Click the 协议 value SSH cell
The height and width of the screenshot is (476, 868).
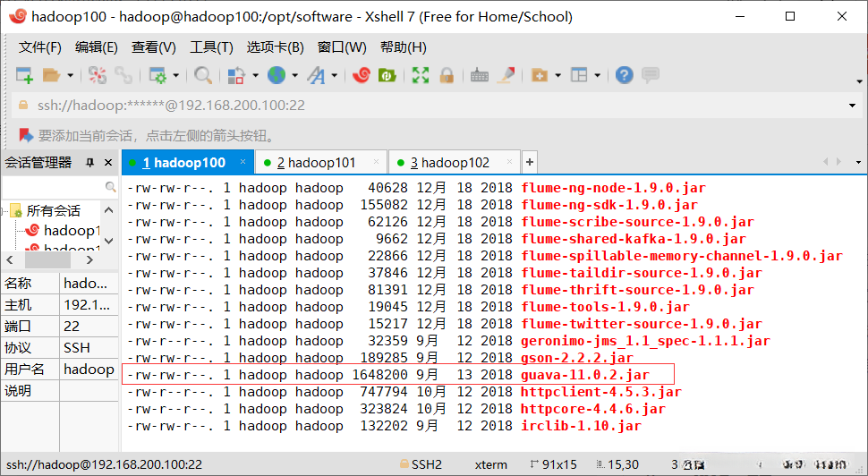(x=89, y=347)
